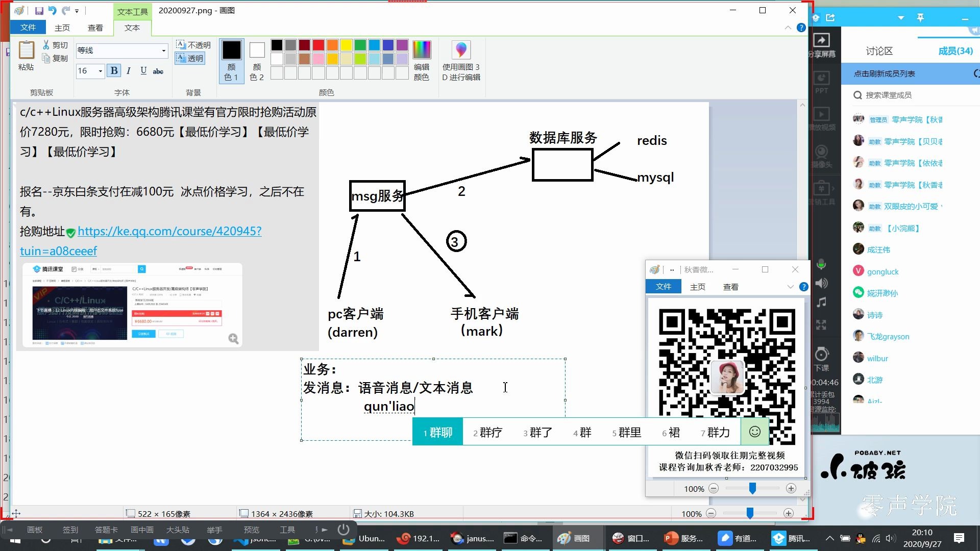Collapse the ribbon with chevron
Viewport: 980px width, 551px height.
coord(788,28)
